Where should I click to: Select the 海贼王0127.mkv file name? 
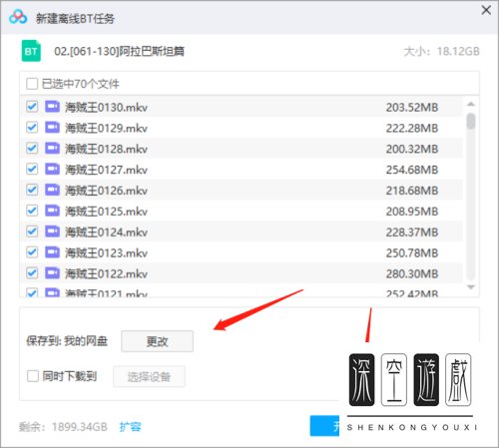(x=106, y=170)
